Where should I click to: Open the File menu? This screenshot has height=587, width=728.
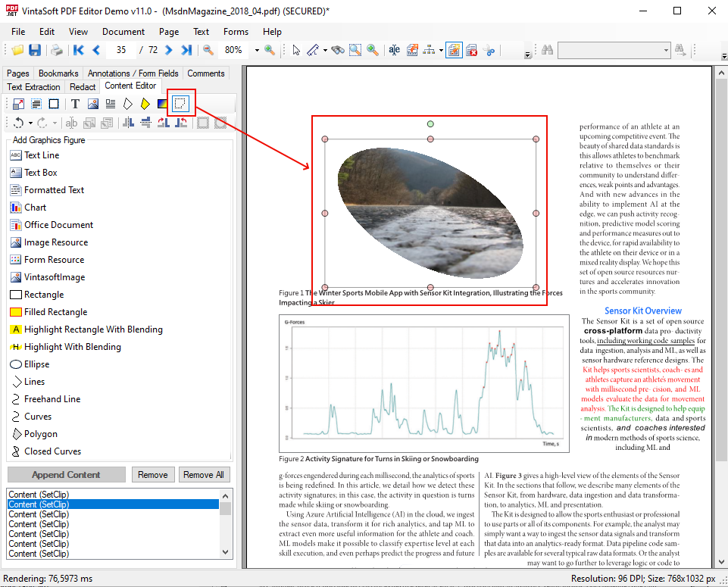[18, 32]
